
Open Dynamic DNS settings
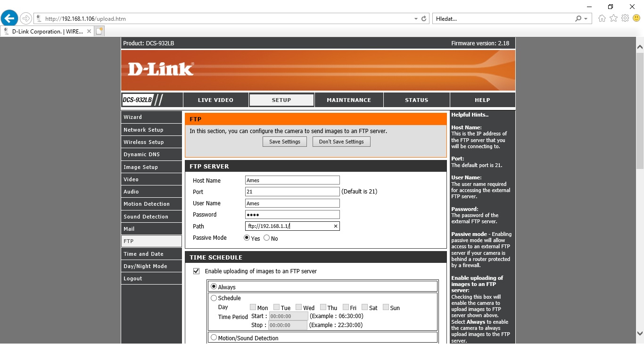151,154
